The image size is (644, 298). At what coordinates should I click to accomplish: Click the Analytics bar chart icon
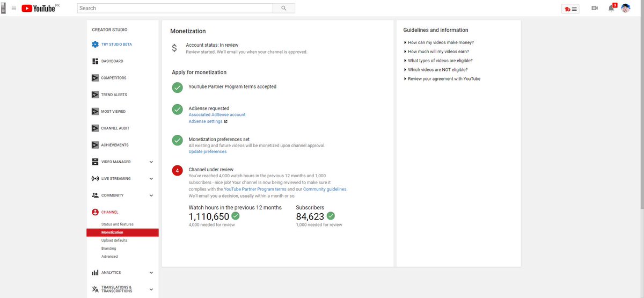pos(95,273)
